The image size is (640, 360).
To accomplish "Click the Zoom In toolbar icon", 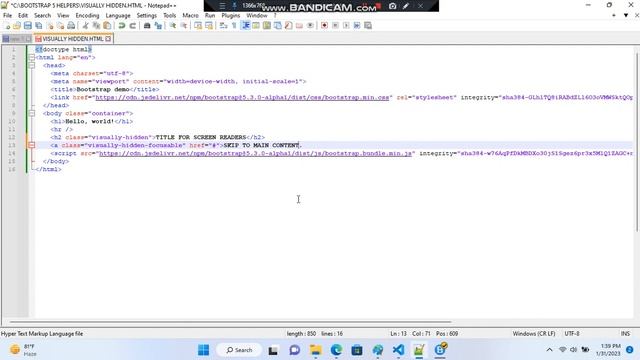I will point(173,25).
